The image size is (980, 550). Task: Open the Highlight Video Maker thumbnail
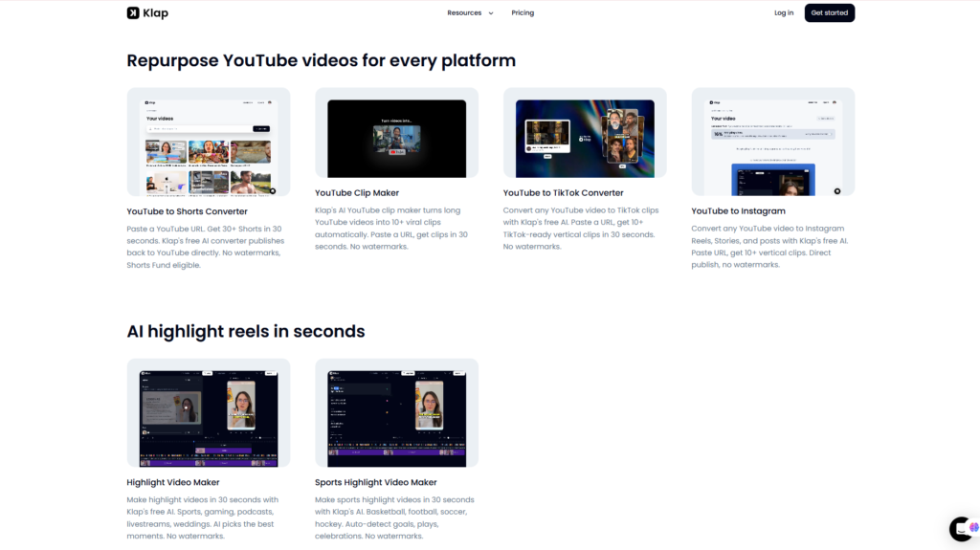pyautogui.click(x=208, y=412)
